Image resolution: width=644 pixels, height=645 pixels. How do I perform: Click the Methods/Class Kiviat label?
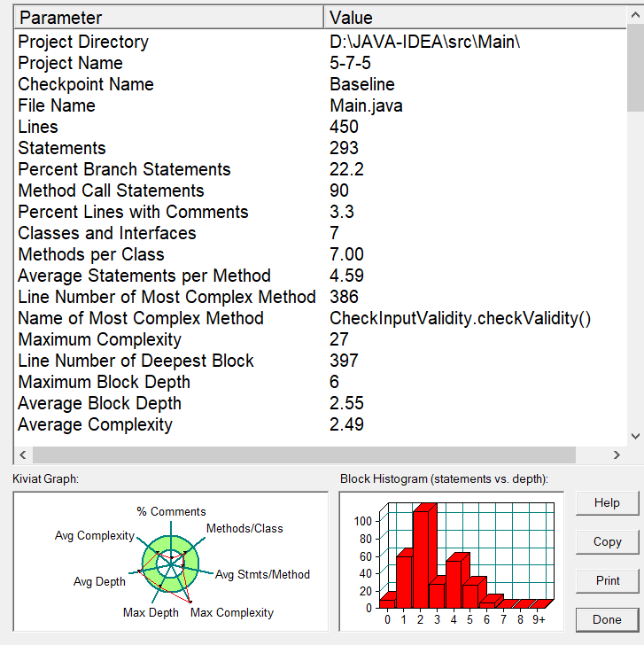pyautogui.click(x=244, y=528)
